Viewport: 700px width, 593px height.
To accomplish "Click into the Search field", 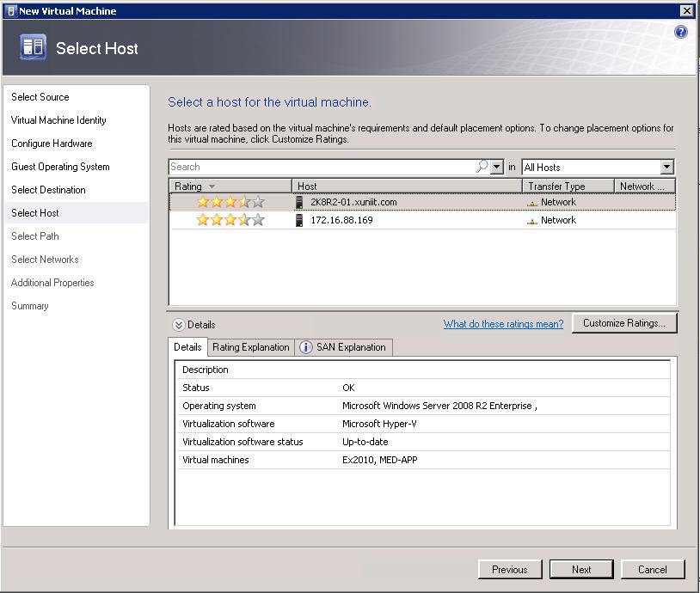I will [x=322, y=167].
